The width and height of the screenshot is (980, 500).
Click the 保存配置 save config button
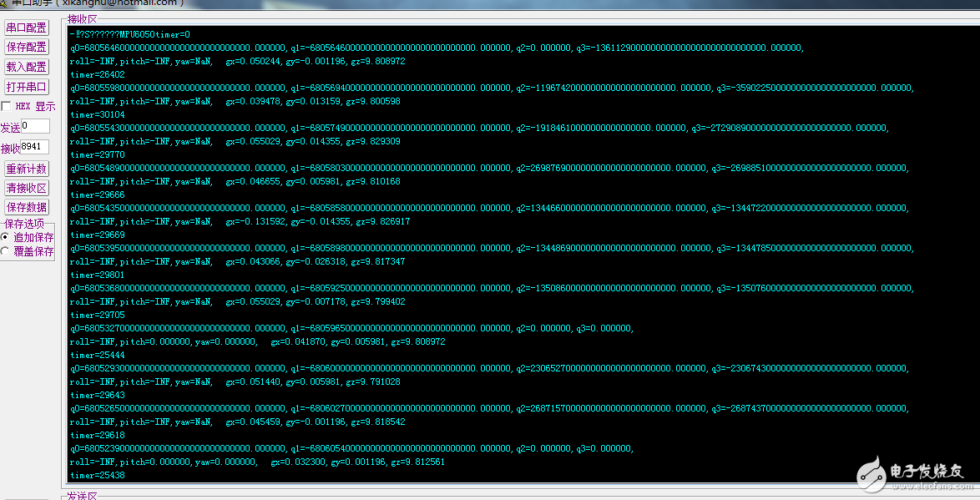pyautogui.click(x=26, y=47)
